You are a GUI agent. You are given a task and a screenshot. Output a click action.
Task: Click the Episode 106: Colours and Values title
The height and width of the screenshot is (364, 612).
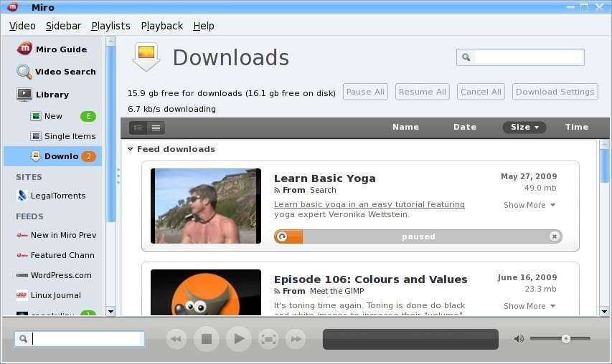coord(370,279)
